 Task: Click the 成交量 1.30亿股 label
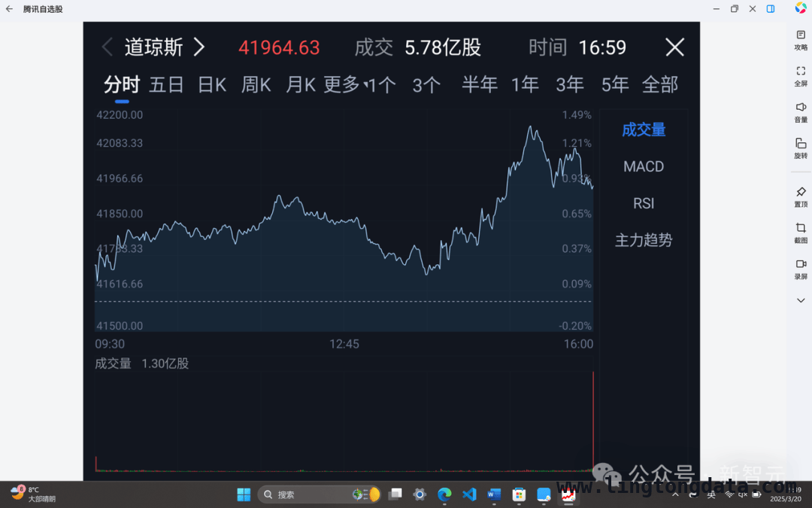142,364
